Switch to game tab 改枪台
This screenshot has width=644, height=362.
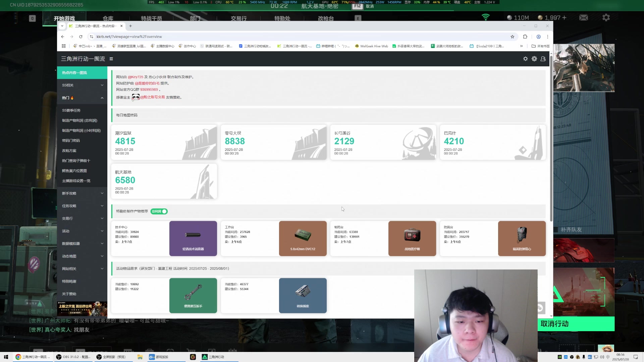point(326,18)
